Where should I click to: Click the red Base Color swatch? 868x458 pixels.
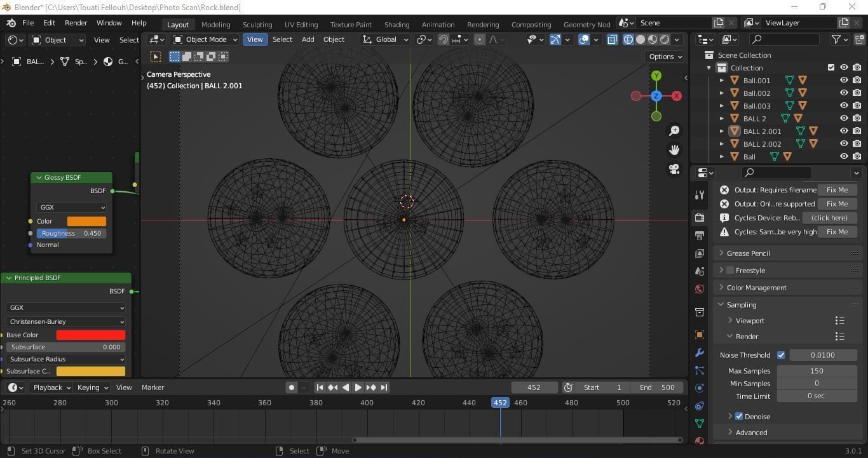pos(91,335)
